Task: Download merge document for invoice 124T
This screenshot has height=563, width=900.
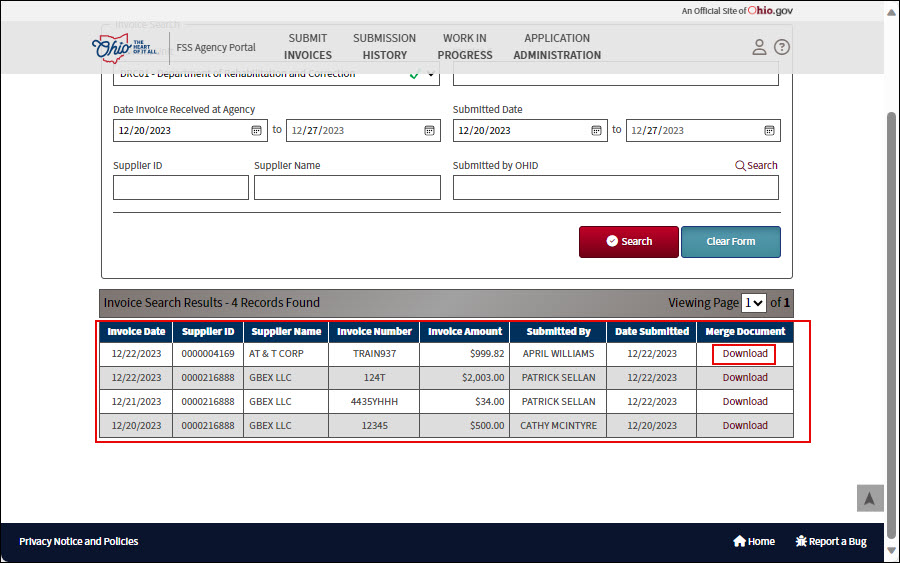Action: pyautogui.click(x=744, y=378)
